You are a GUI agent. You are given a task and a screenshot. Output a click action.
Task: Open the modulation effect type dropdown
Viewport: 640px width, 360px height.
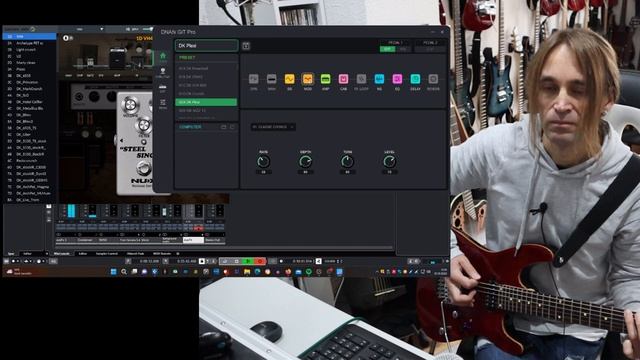point(273,127)
